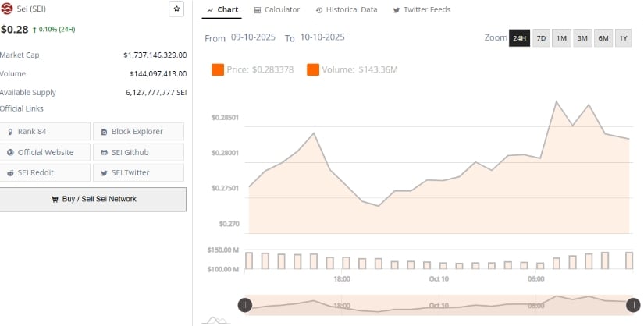Open the SEI Reddit page
This screenshot has width=644, height=326.
coord(45,172)
